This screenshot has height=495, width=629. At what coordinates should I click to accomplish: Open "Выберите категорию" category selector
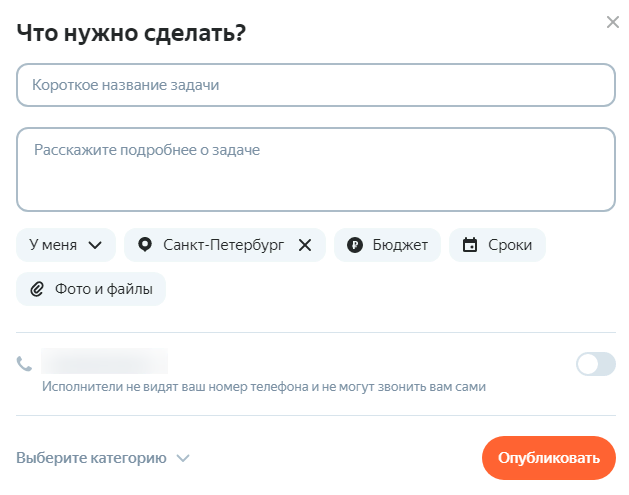(x=91, y=458)
